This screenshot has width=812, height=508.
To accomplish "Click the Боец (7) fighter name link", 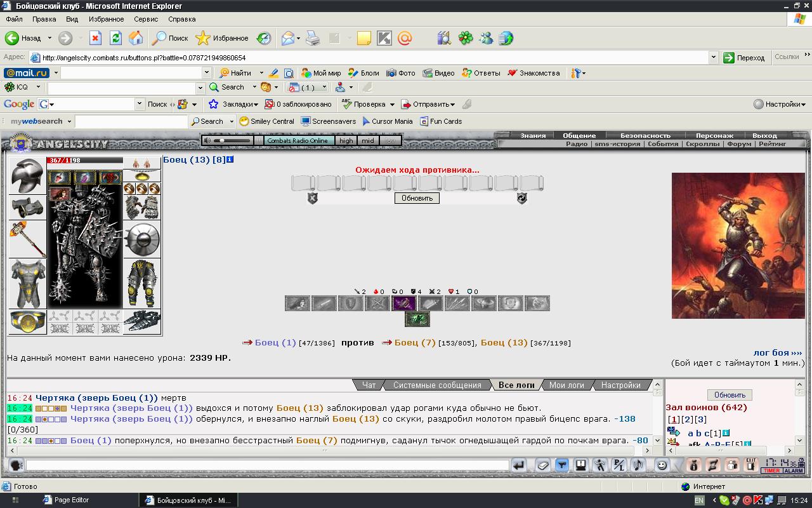I will tap(415, 342).
